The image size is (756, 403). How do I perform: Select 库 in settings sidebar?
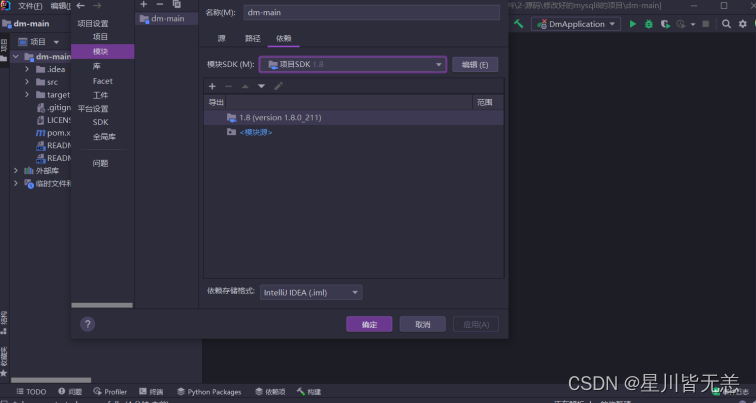click(97, 67)
